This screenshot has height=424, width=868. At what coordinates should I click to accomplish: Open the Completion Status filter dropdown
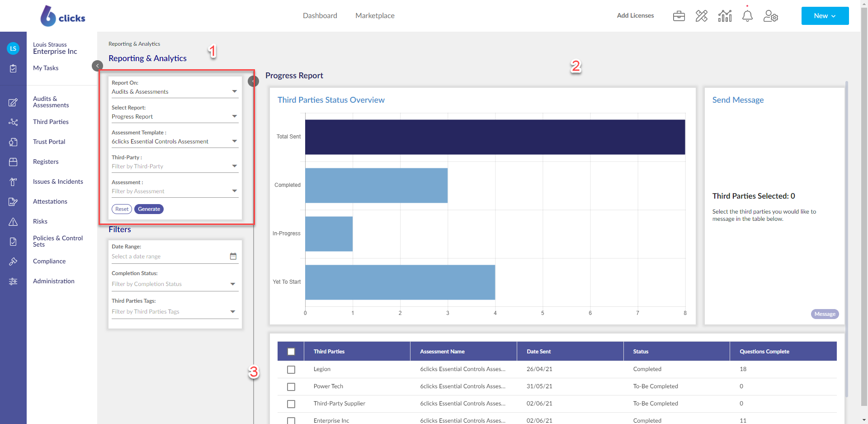175,284
